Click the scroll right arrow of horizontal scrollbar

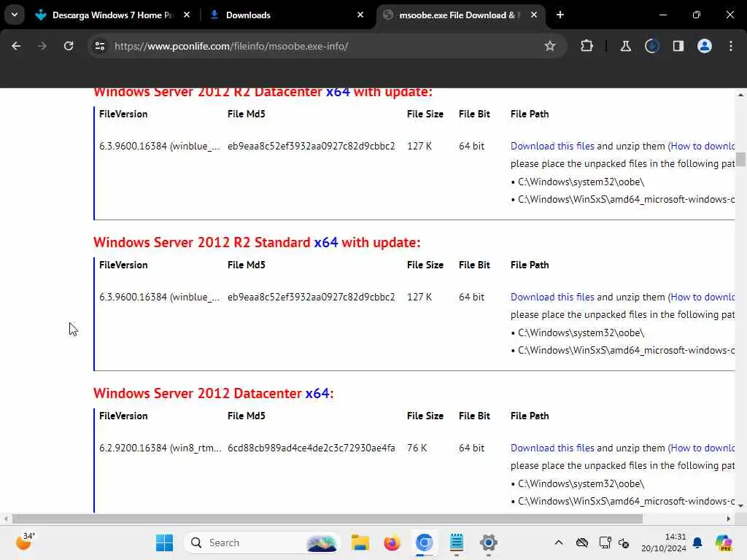coord(729,518)
